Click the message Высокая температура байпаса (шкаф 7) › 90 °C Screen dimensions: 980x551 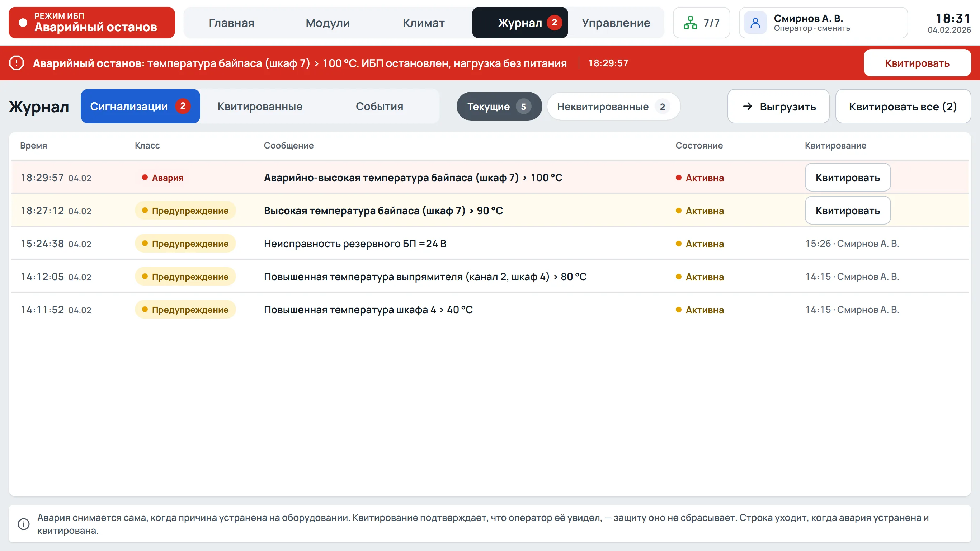(383, 211)
